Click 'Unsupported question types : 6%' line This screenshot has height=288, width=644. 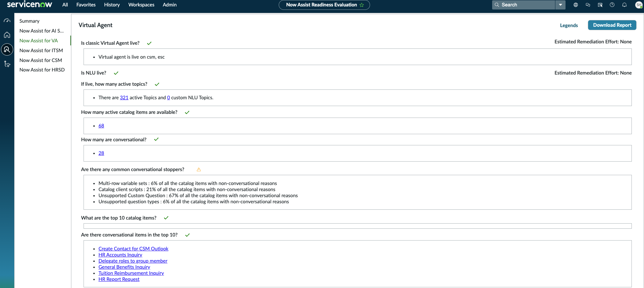[x=194, y=202]
